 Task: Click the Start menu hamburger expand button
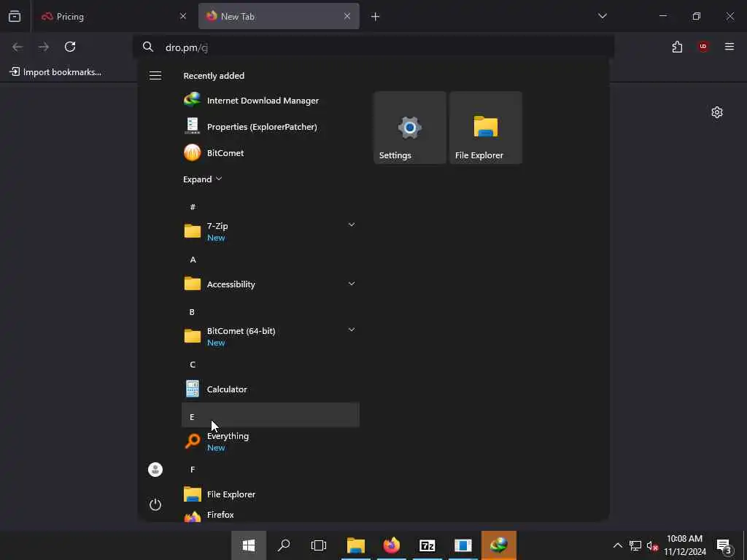click(x=155, y=76)
